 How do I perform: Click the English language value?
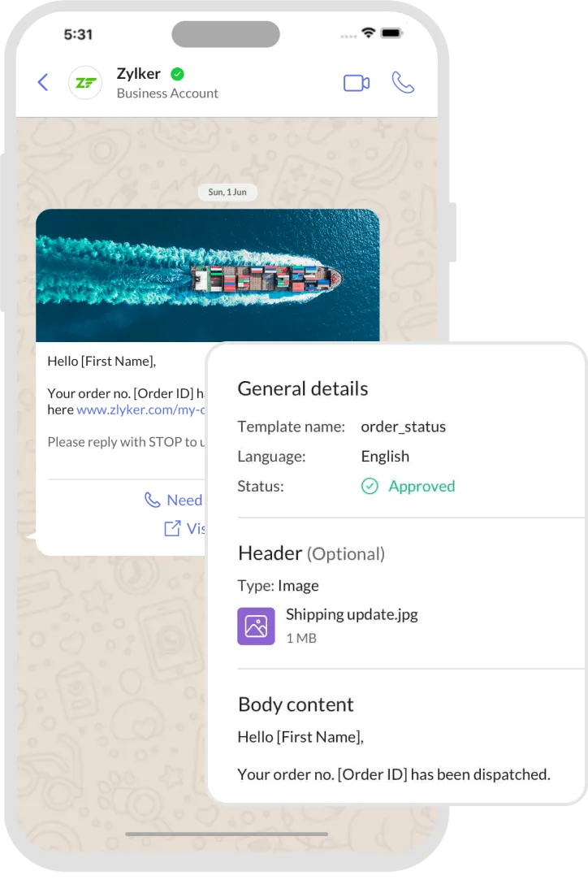(x=385, y=457)
